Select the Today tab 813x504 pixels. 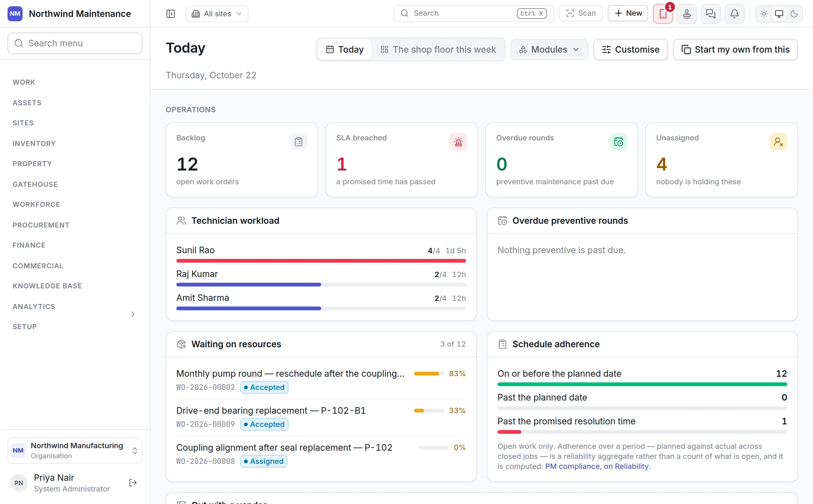point(344,49)
